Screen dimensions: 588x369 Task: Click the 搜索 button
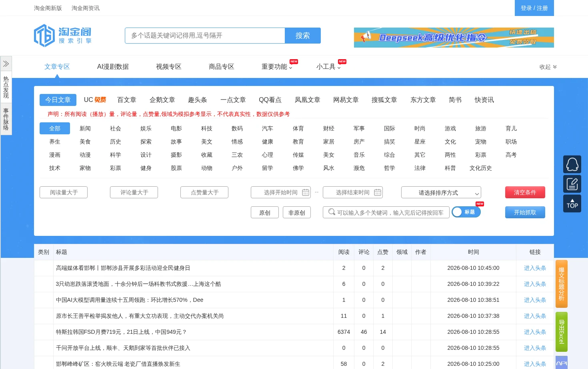pyautogui.click(x=303, y=36)
